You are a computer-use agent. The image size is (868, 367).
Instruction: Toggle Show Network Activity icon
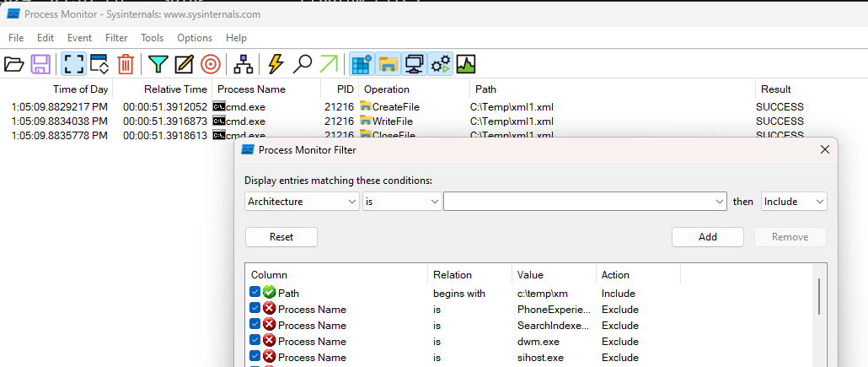tap(415, 64)
